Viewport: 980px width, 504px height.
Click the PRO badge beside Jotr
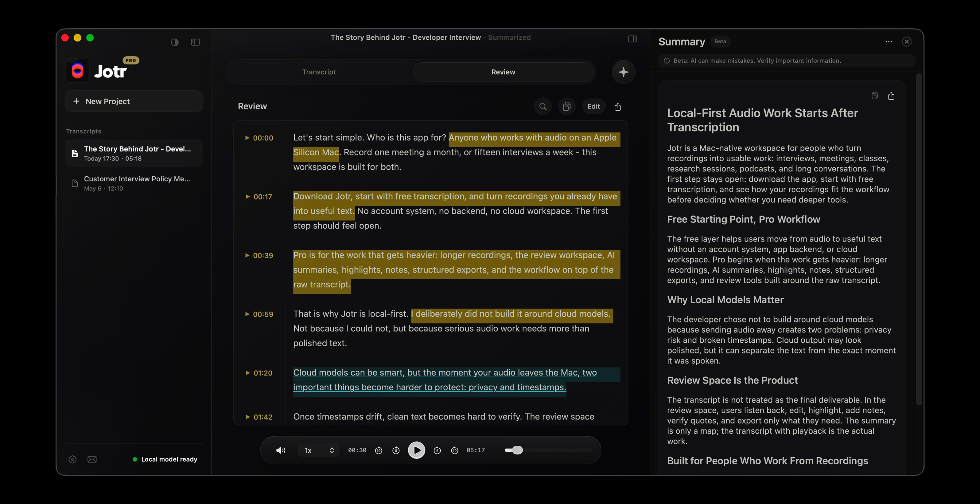pyautogui.click(x=131, y=60)
